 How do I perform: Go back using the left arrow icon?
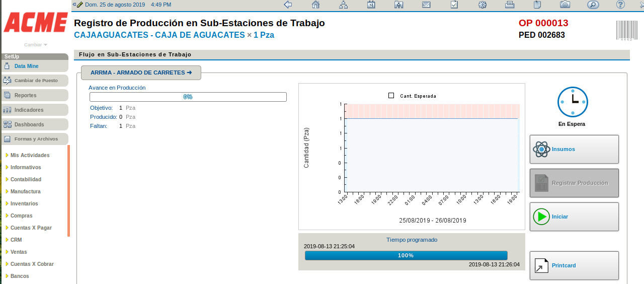[x=288, y=5]
